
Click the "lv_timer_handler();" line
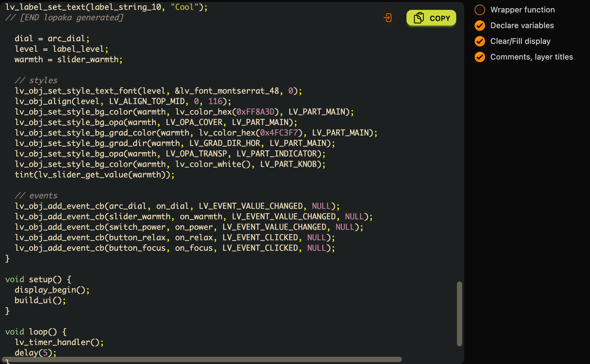[x=59, y=342]
